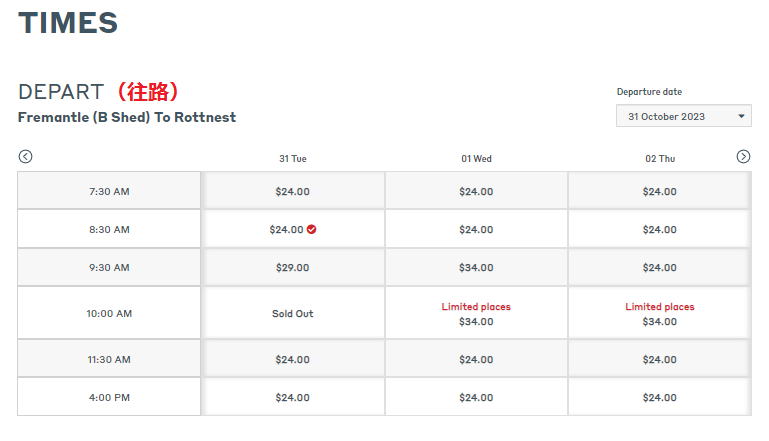Screen dimensions: 769x441
Task: Click the 02 Thu column header
Action: coord(660,158)
